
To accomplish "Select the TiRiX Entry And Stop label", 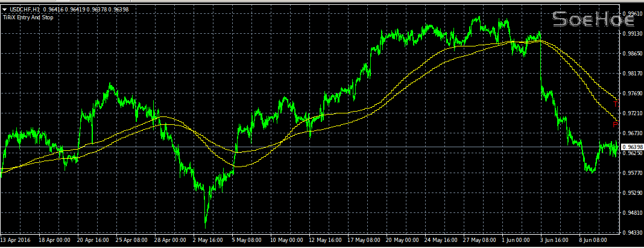I will (x=28, y=17).
